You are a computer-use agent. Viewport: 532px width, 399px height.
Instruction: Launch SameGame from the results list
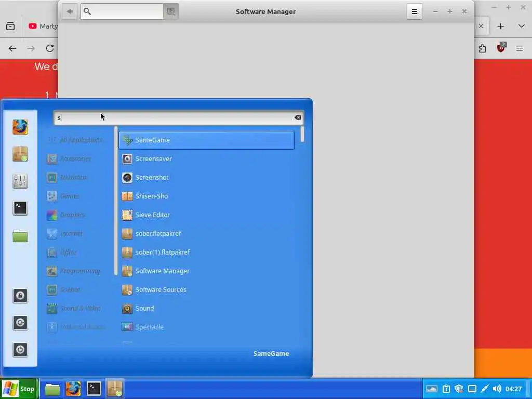206,140
